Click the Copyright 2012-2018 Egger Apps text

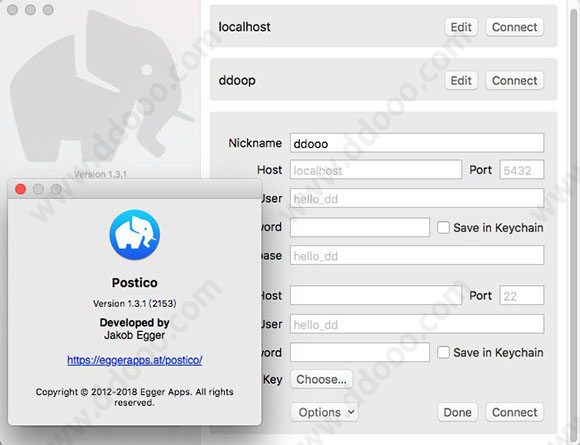(x=135, y=397)
